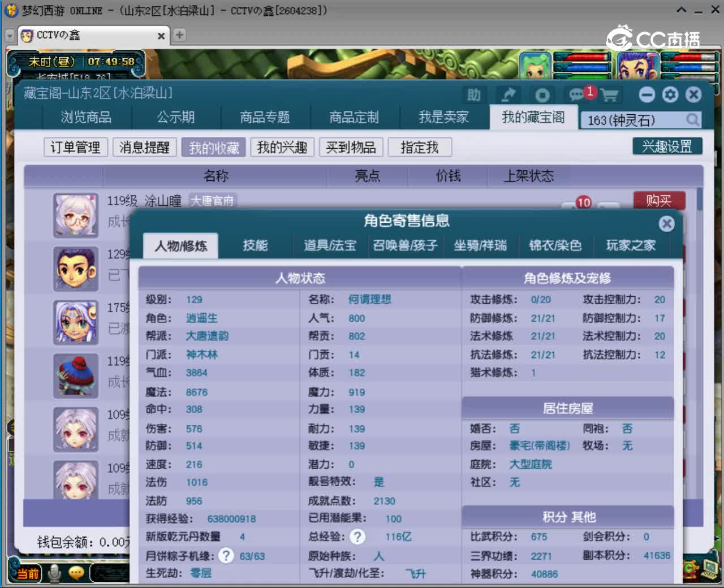The image size is (724, 588).
Task: Open the tab list dropdown arrow
Action: click(x=10, y=36)
